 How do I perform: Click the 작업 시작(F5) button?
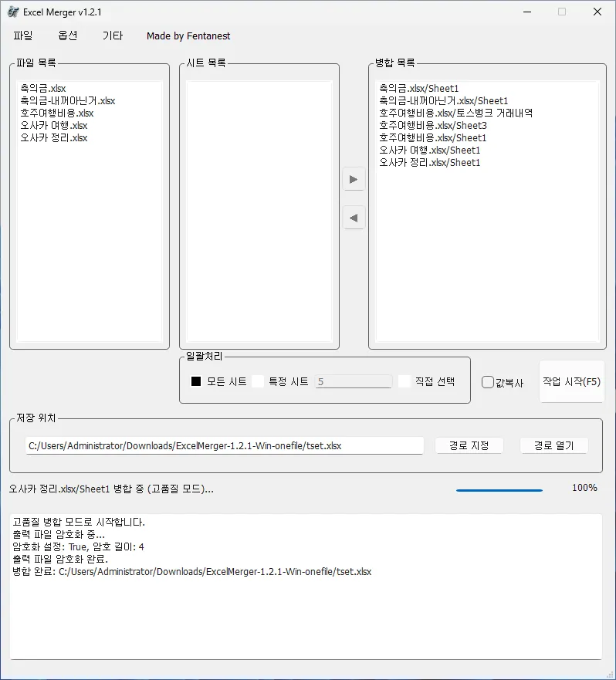pos(572,381)
